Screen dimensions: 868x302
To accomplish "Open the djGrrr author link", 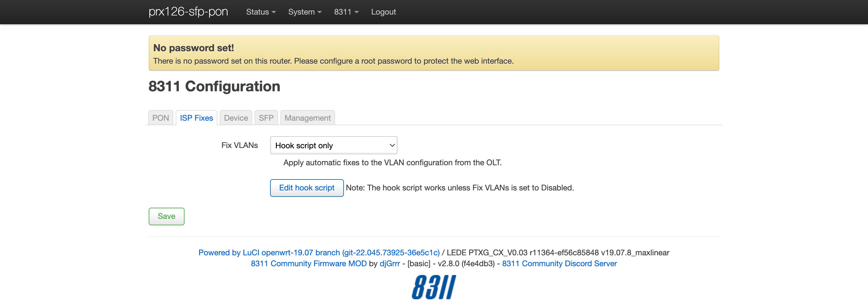I will pos(389,263).
